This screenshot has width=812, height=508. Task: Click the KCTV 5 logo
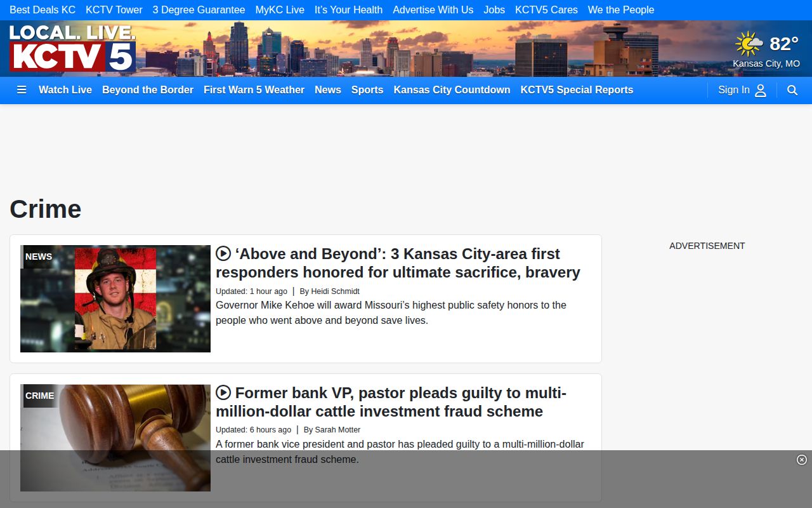[72, 48]
